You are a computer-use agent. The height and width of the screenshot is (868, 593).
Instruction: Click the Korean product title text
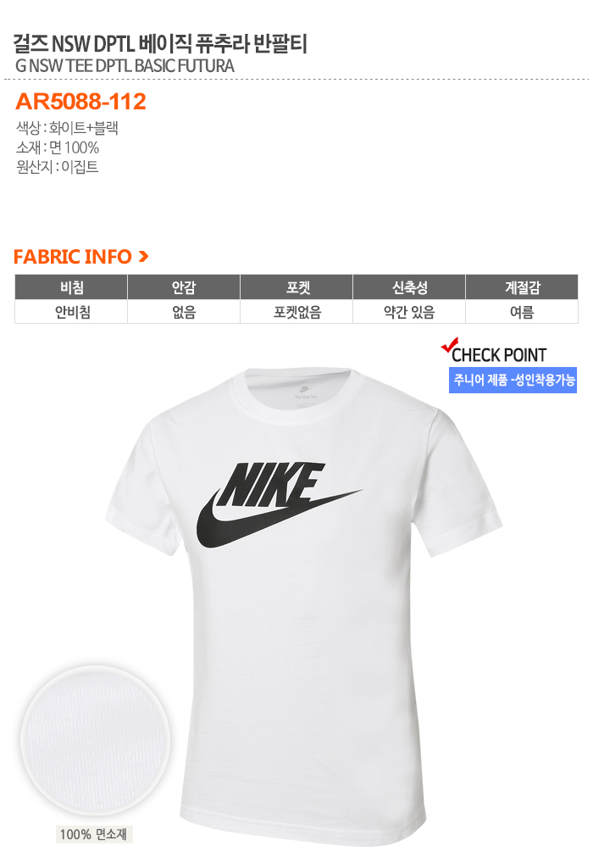pos(160,43)
